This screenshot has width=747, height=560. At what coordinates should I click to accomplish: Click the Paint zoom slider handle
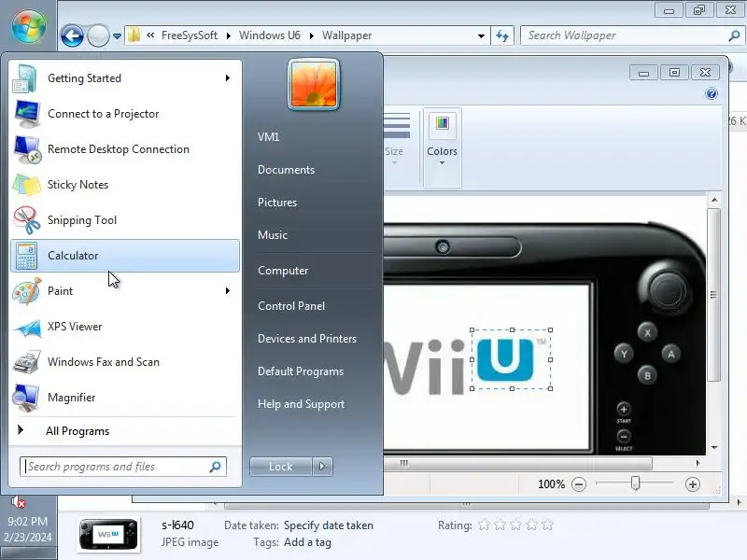point(635,483)
